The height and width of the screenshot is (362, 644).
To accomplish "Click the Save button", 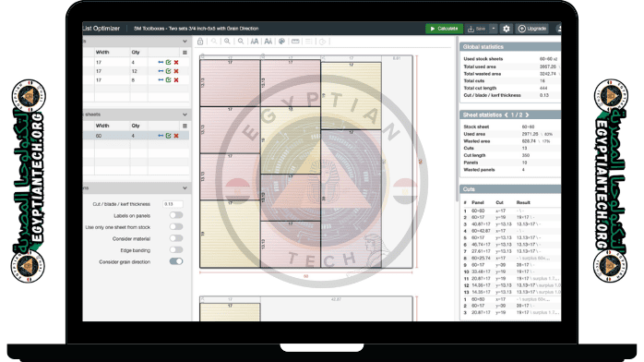I will pos(476,29).
